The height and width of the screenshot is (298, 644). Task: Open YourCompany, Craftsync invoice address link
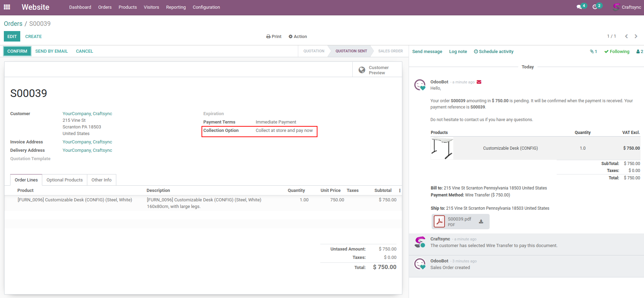[87, 142]
